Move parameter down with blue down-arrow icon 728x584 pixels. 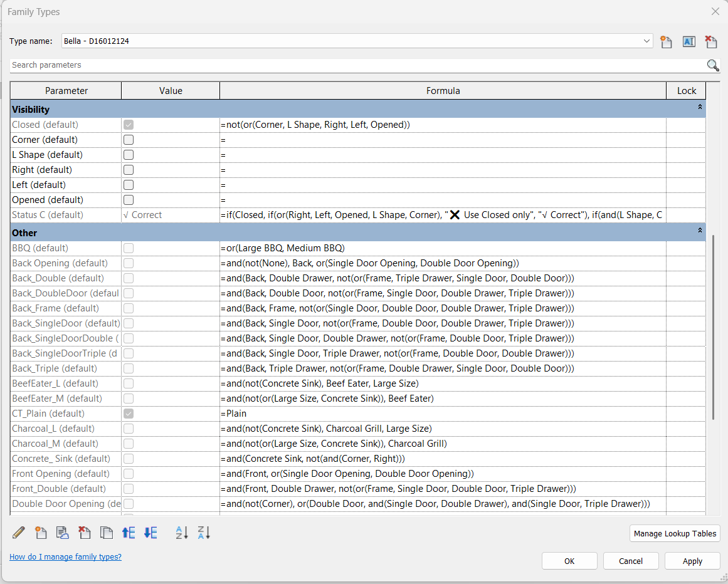tap(150, 533)
